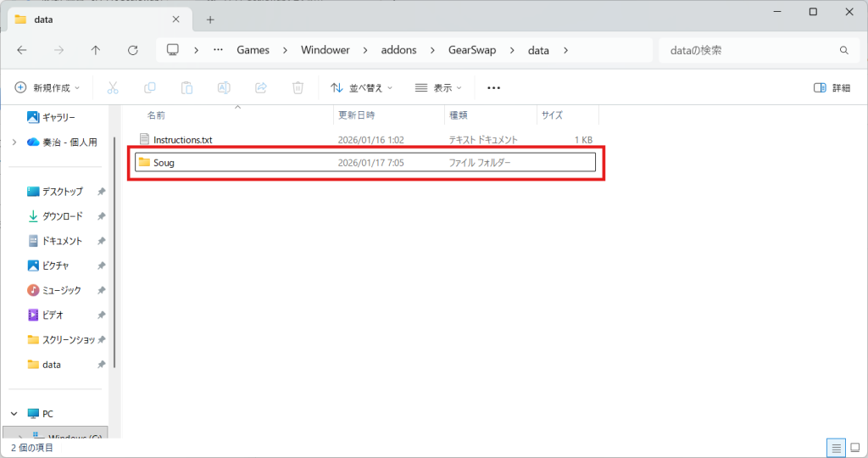Click the Cut scissors icon
This screenshot has width=868, height=458.
point(113,87)
